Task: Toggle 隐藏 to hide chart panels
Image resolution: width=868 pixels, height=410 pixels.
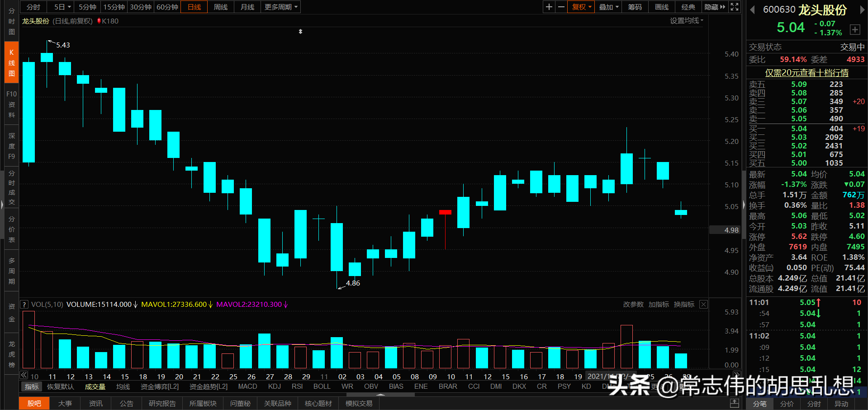Action: point(711,7)
